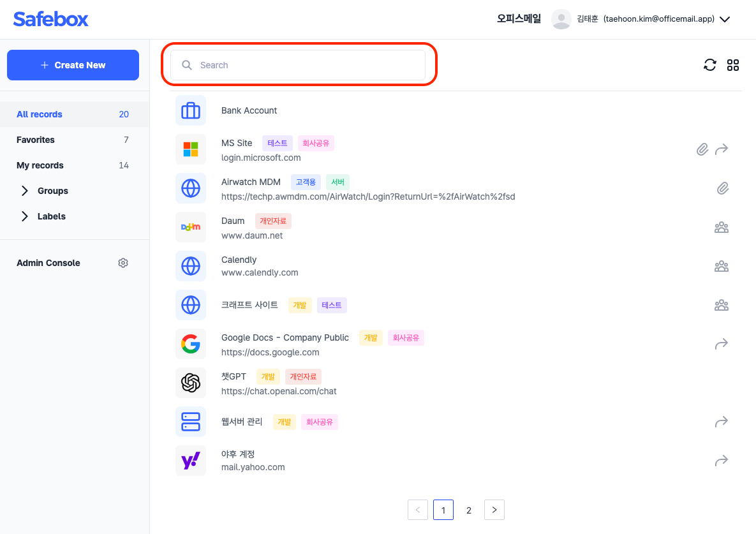The image size is (756, 534).
Task: Expand the Groups tree section
Action: coord(25,191)
